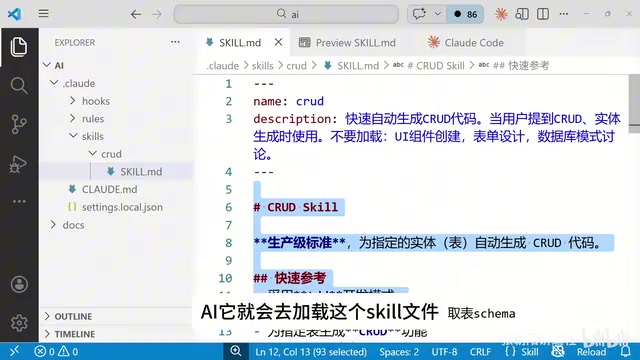Toggle the split editor layout icon
Viewport: 640px width, 360px height.
tap(543, 14)
